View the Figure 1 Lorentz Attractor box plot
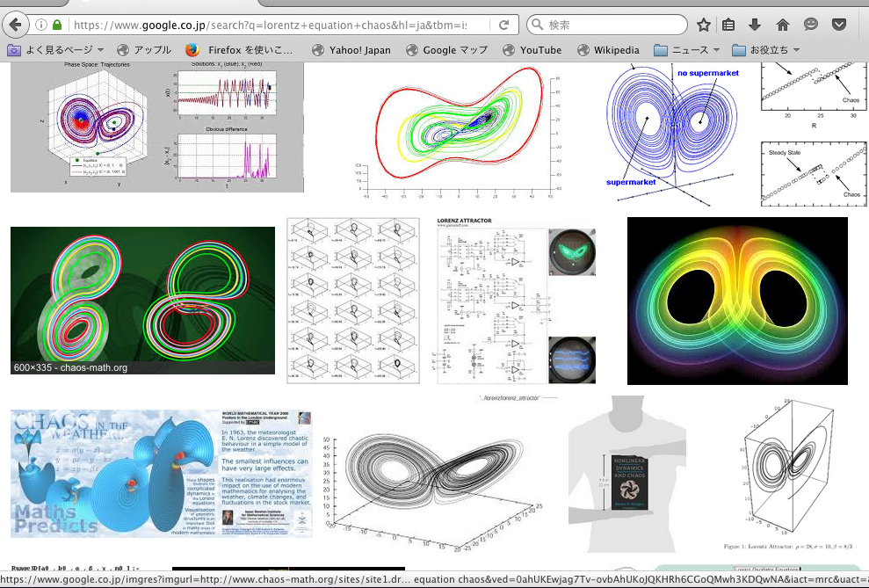869x588 pixels. pos(789,474)
